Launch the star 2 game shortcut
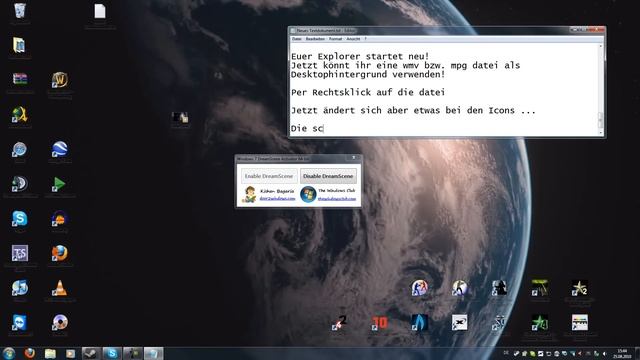This screenshot has height=360, width=640. pos(580,288)
